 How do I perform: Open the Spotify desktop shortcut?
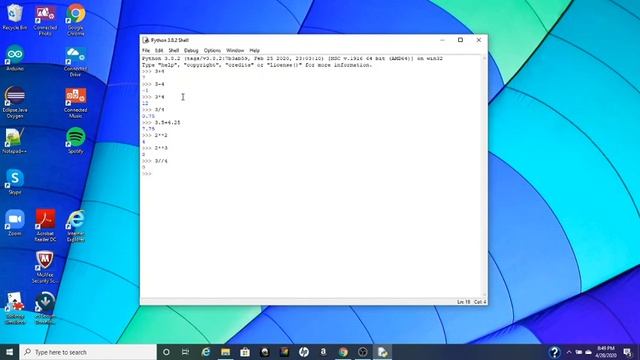click(x=76, y=140)
